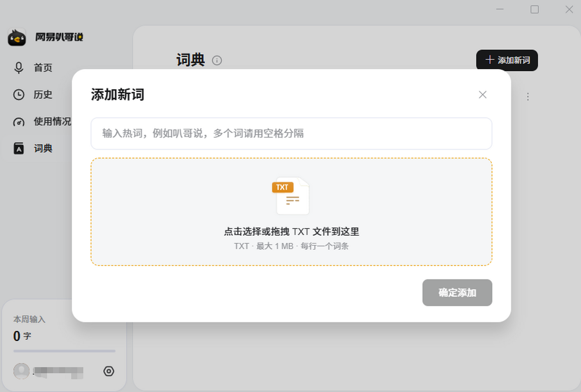Click the gauge icon beside 使用情况
Image resolution: width=581 pixels, height=392 pixels.
coord(19,122)
